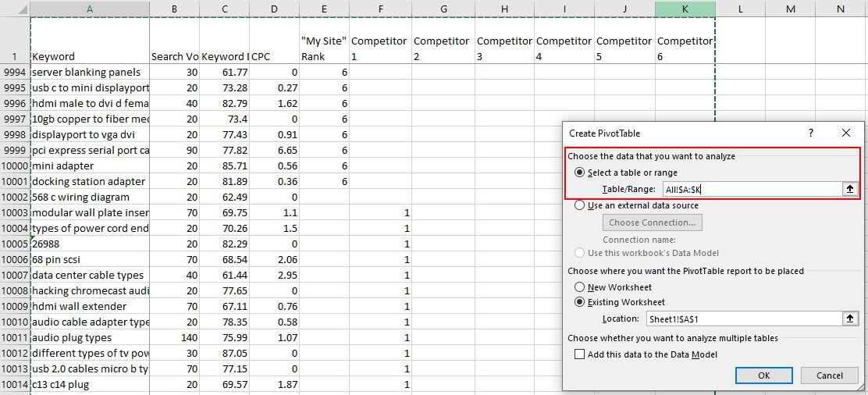Collapse the Table/Range selector arrow icon
The width and height of the screenshot is (868, 395).
pos(850,189)
